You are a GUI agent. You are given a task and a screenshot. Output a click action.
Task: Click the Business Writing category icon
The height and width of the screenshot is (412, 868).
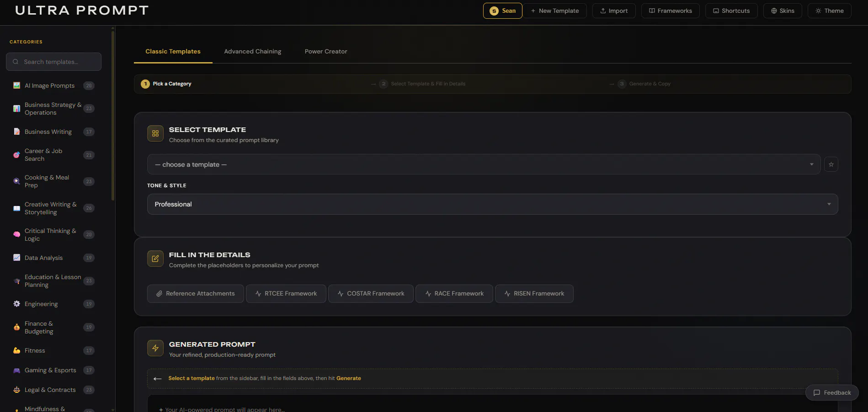click(x=16, y=132)
